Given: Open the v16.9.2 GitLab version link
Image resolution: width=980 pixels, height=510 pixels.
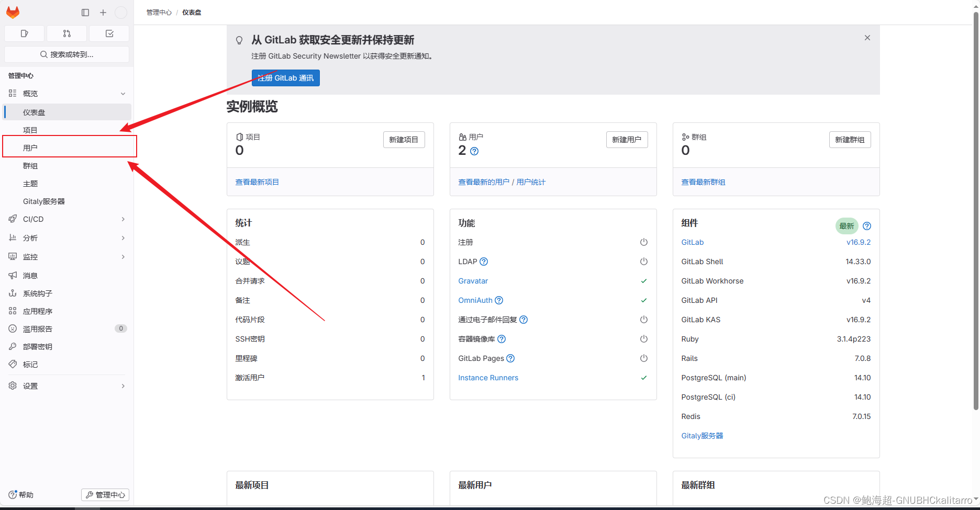Looking at the screenshot, I should [x=859, y=242].
